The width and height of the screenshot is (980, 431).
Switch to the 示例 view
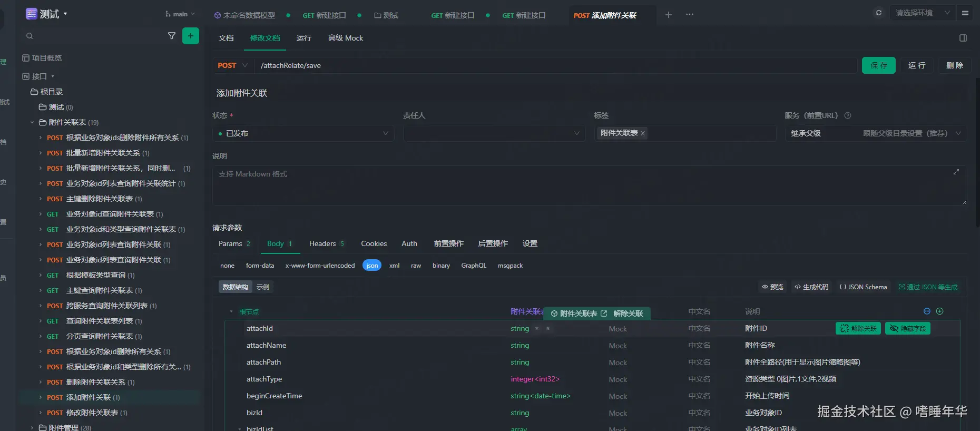coord(263,287)
